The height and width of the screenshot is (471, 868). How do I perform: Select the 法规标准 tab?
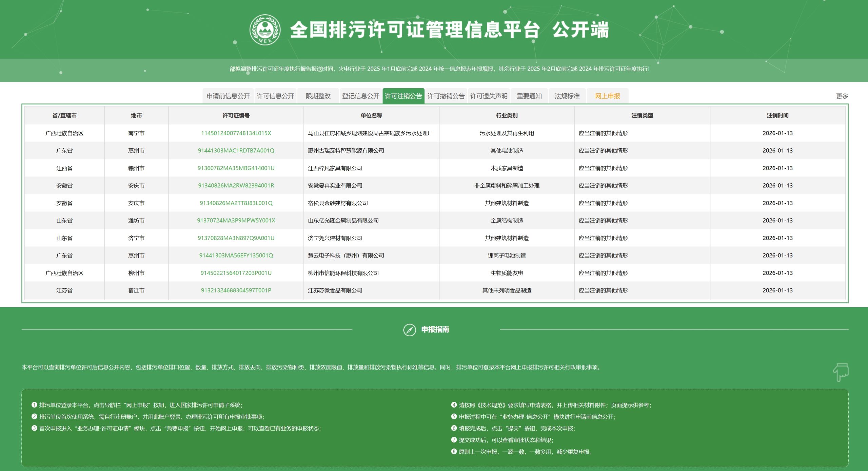click(567, 96)
